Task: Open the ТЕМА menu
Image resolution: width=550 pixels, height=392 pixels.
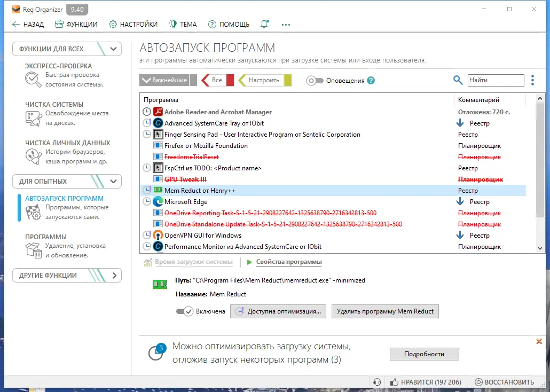Action: point(183,24)
